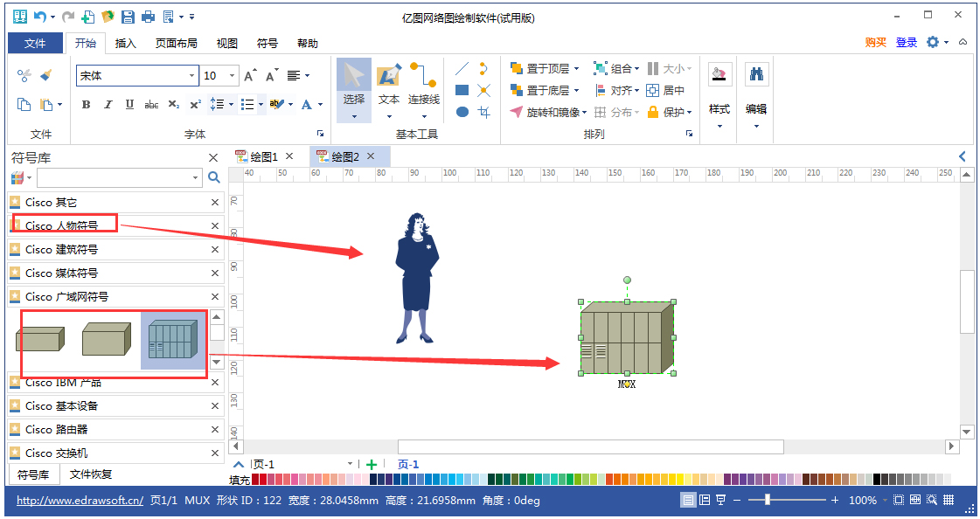Toggle normal view mode in status bar

click(688, 501)
